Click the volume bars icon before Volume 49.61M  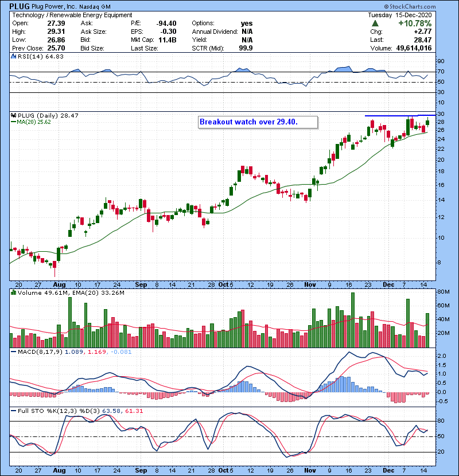click(x=14, y=292)
